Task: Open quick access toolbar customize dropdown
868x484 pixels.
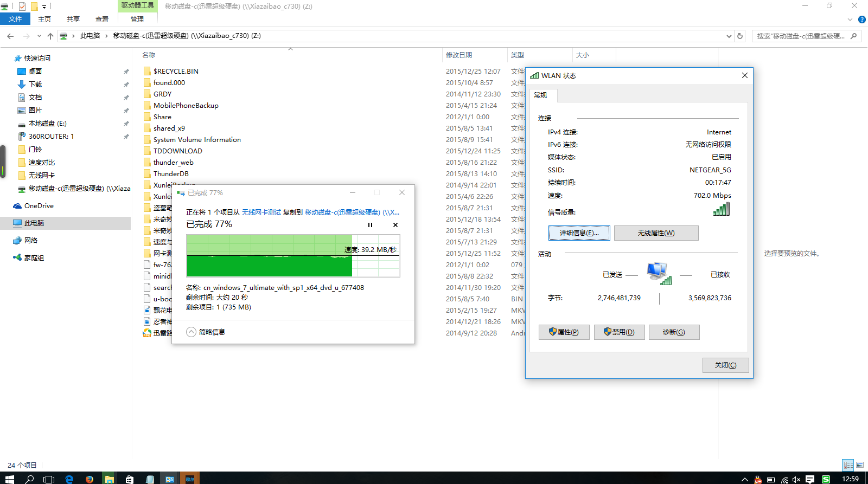Action: [x=44, y=7]
